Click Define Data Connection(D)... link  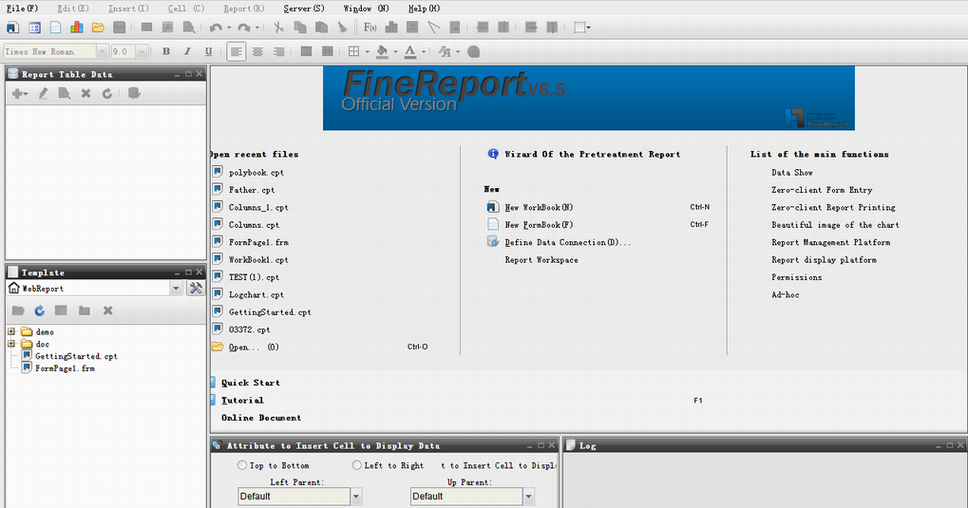tap(568, 242)
